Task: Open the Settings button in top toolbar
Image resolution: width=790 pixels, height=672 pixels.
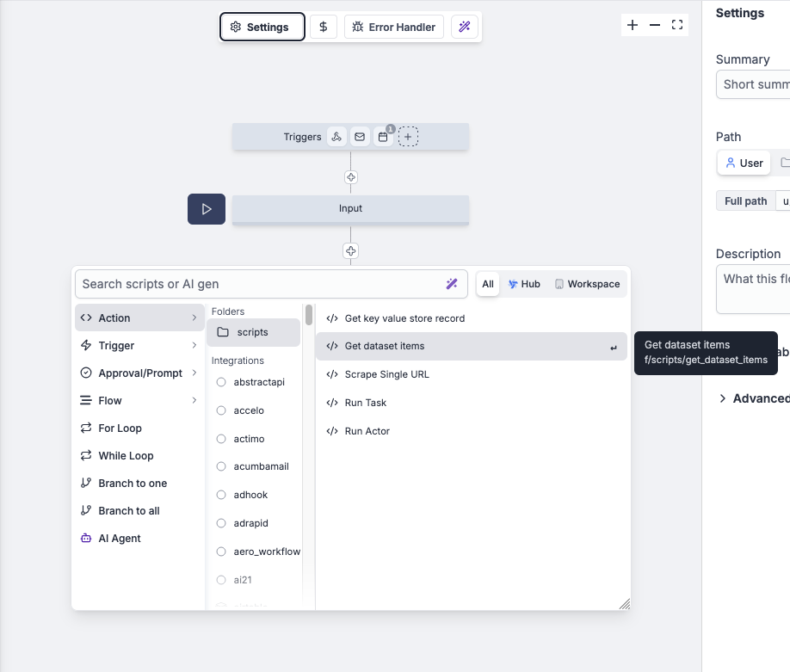Action: (x=262, y=27)
